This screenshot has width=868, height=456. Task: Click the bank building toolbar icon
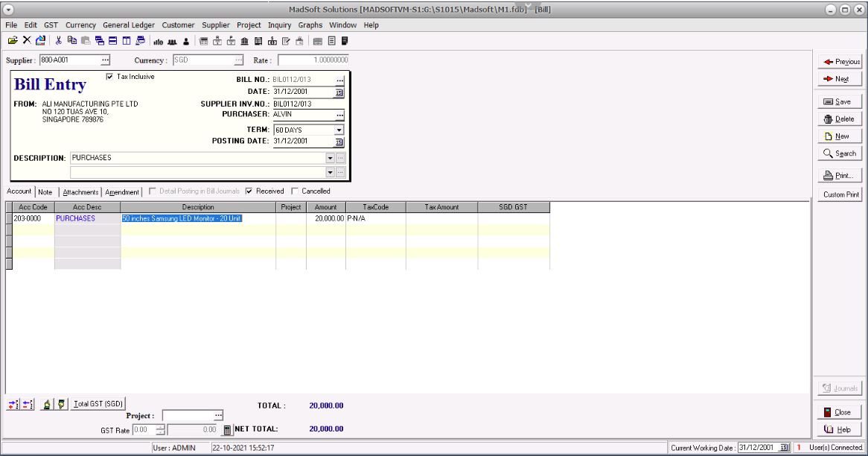(245, 41)
